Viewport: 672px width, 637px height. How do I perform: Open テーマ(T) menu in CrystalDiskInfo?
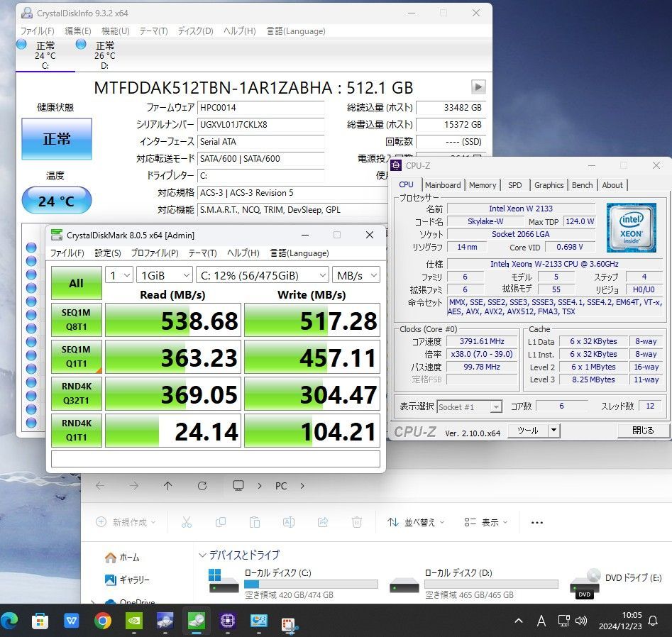click(153, 31)
